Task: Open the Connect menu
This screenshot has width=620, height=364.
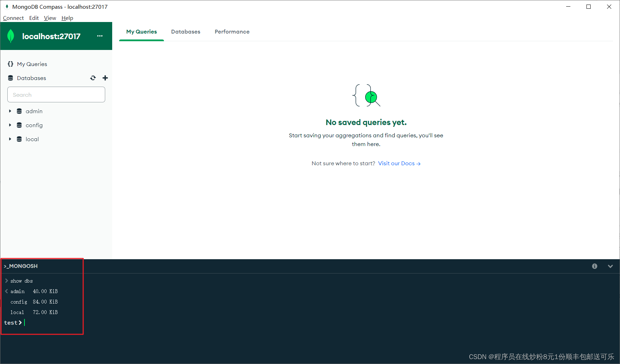Action: coord(13,18)
